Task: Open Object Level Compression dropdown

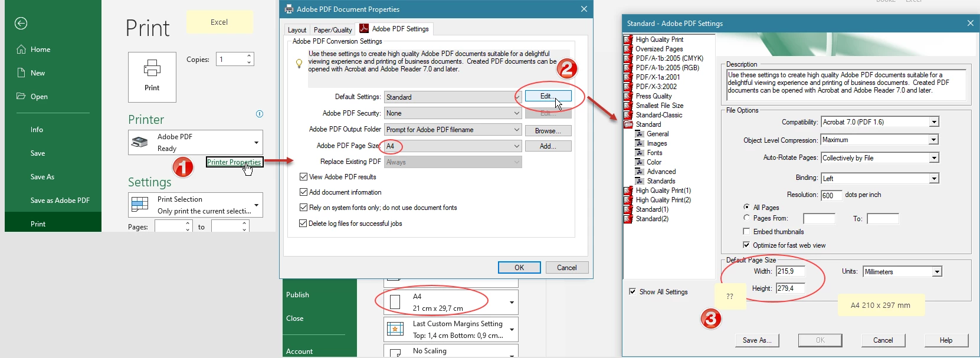Action: [880, 140]
